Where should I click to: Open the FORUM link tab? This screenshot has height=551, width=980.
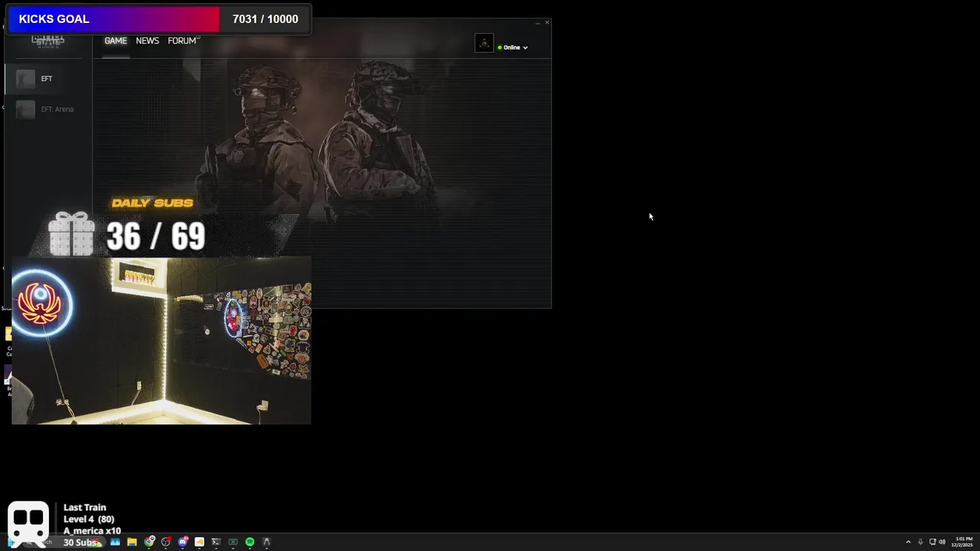point(183,41)
